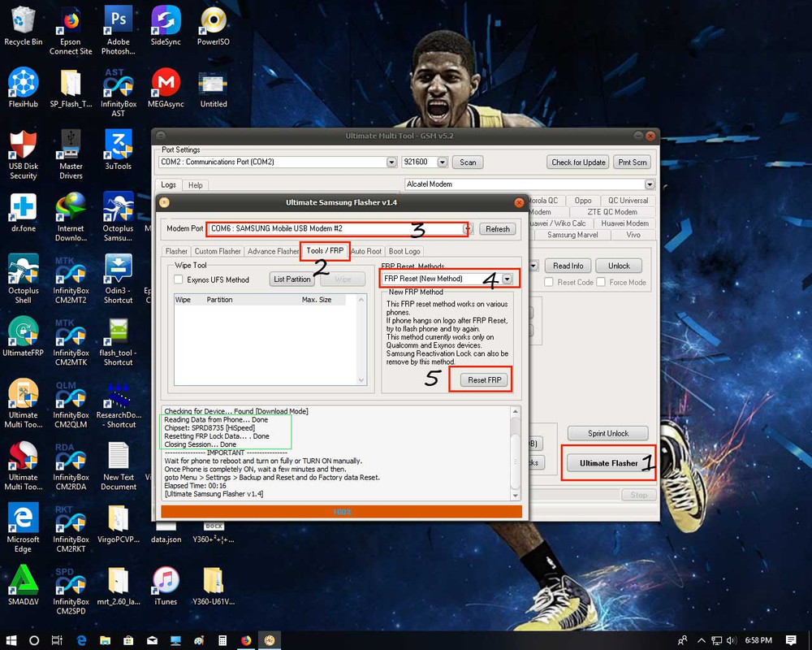Viewport: 812px width, 650px height.
Task: Open Ultimate Flasher from main window
Action: coord(608,463)
